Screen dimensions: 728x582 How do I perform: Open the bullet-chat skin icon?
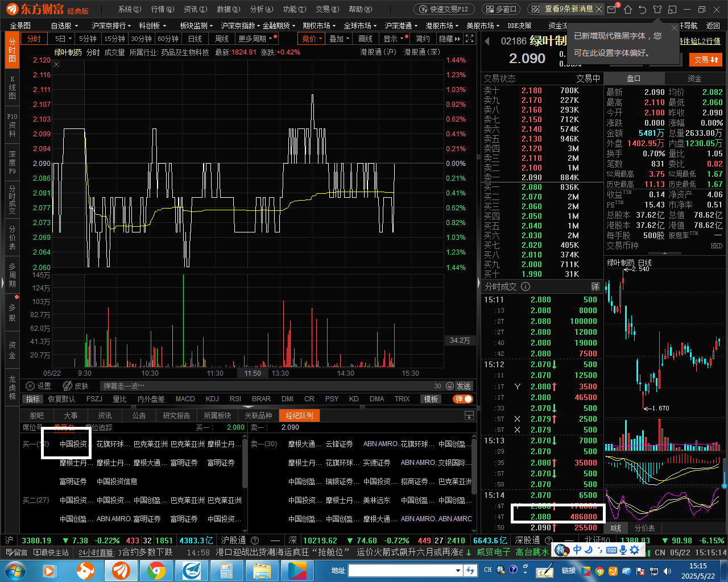click(68, 386)
